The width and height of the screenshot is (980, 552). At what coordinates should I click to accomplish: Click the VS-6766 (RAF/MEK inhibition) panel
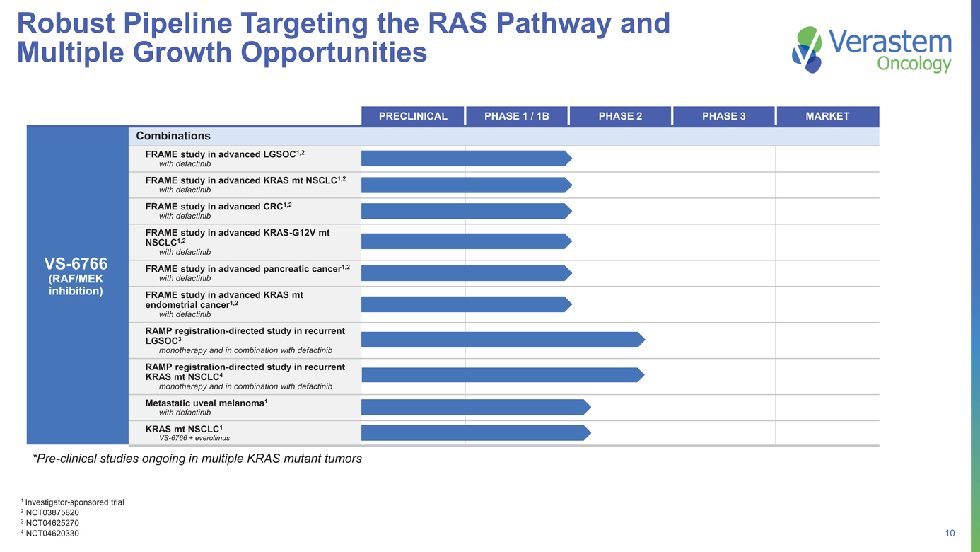pos(76,285)
